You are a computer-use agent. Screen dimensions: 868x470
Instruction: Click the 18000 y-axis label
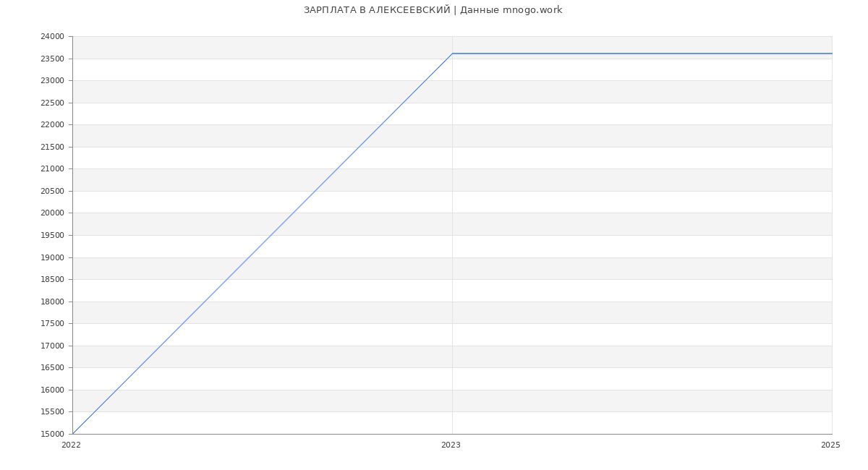pos(52,302)
